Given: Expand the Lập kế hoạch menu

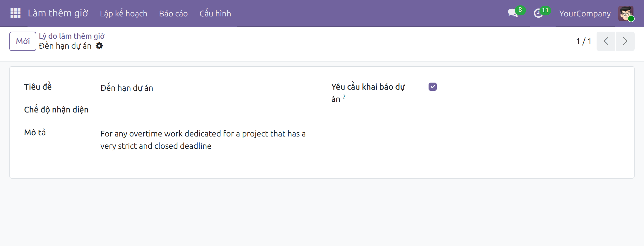Looking at the screenshot, I should pyautogui.click(x=124, y=13).
